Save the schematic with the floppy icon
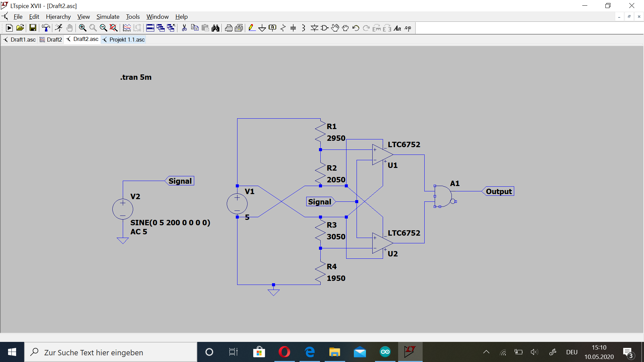The image size is (644, 362). [x=33, y=28]
